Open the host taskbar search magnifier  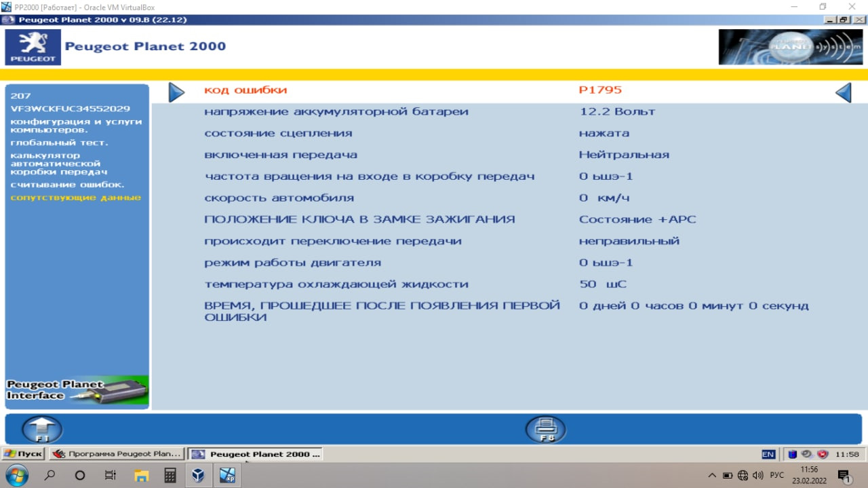tap(50, 475)
